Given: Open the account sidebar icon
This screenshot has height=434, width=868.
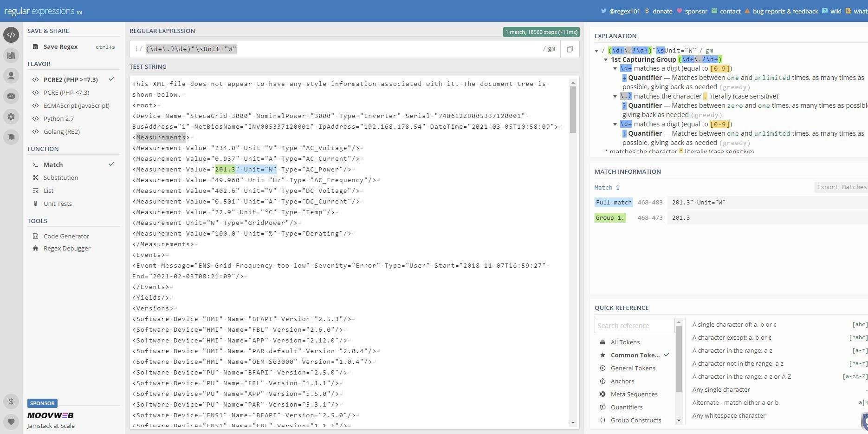Looking at the screenshot, I should pos(11,76).
